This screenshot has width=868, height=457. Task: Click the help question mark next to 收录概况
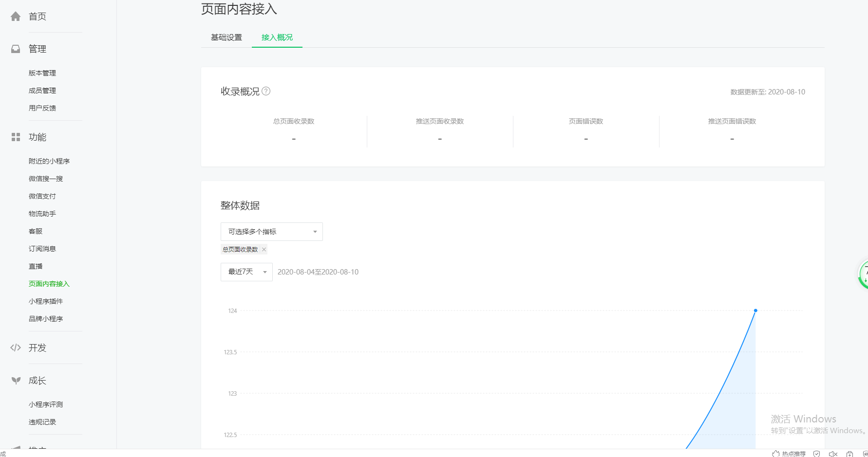(x=266, y=91)
